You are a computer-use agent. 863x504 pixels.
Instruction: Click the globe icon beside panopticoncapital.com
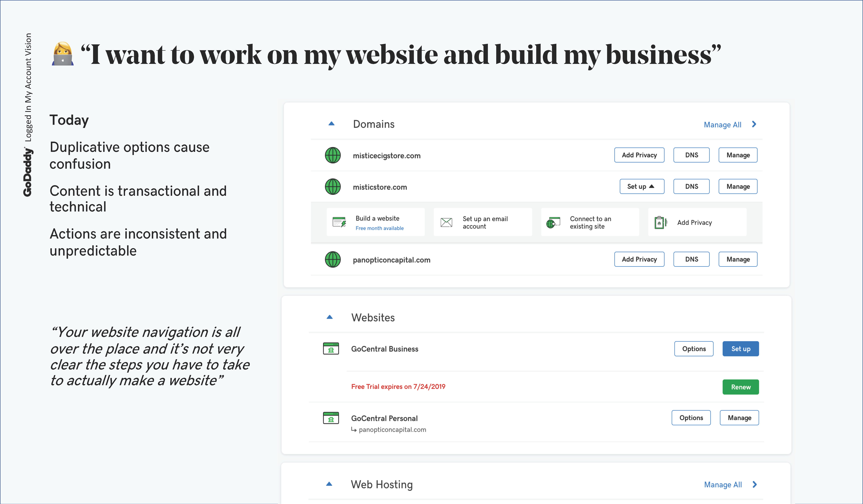point(333,259)
